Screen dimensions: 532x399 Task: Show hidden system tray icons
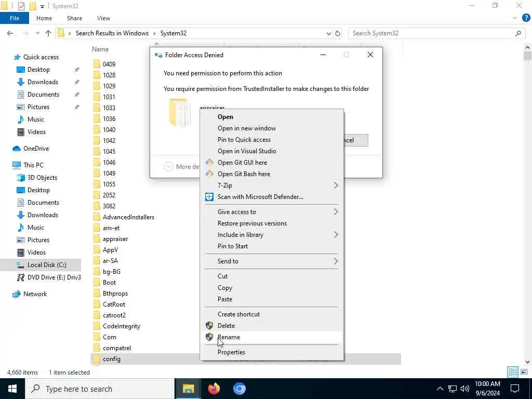(x=440, y=389)
